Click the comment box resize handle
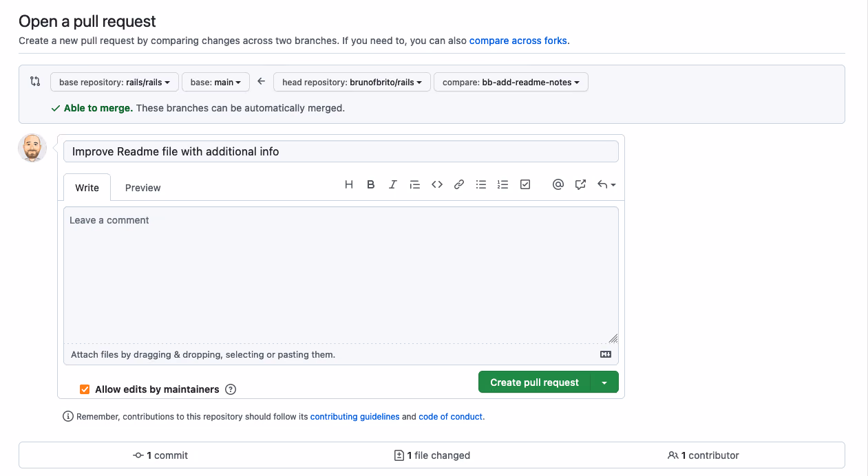868x476 pixels. click(x=613, y=338)
